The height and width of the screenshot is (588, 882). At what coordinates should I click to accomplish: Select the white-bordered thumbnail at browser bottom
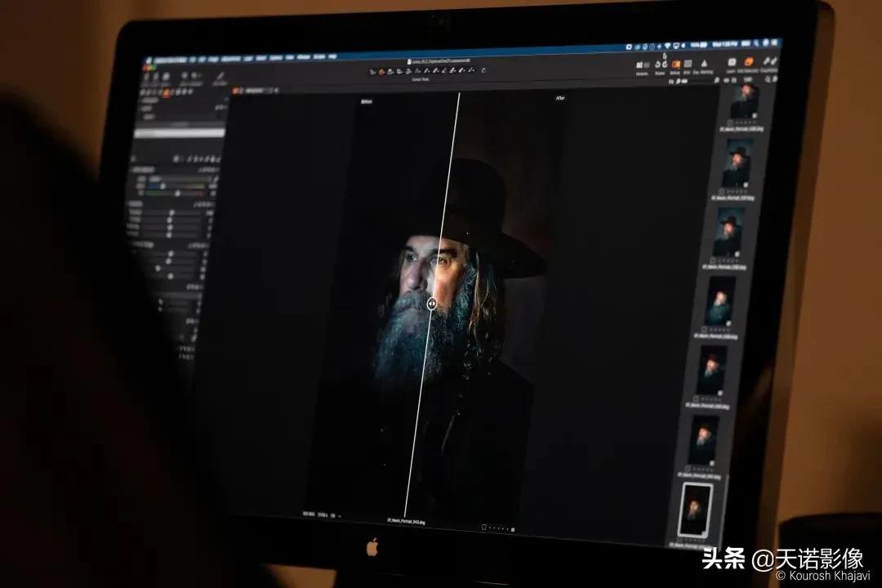click(x=695, y=510)
